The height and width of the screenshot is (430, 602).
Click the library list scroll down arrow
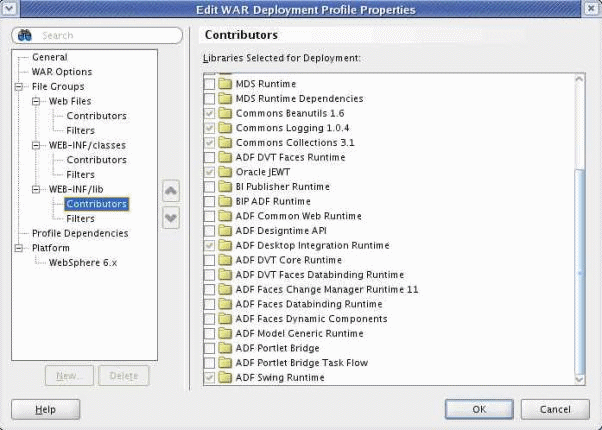click(x=579, y=379)
